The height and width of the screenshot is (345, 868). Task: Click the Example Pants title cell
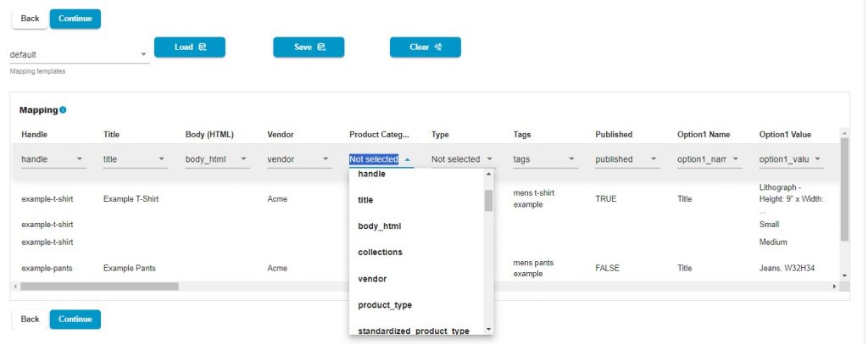coord(130,268)
